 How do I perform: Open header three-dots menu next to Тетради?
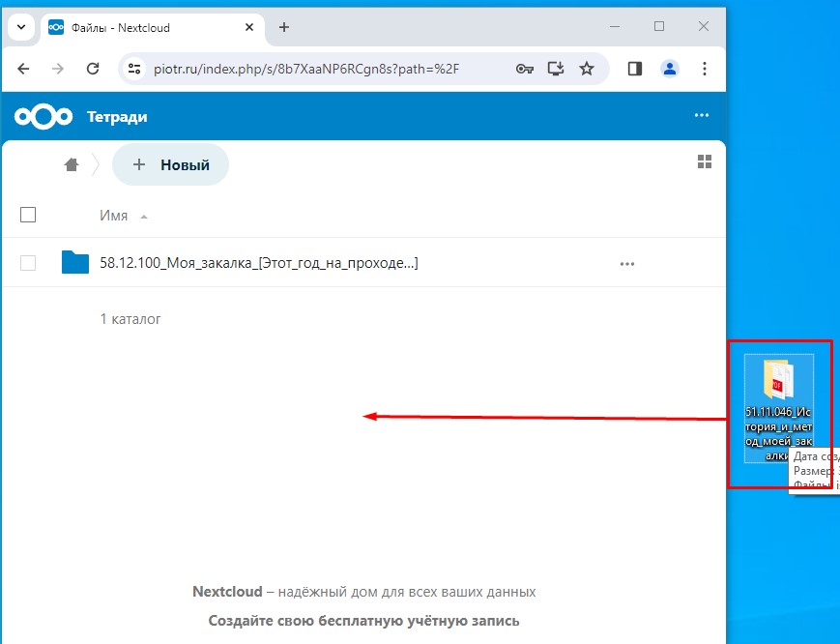coord(701,116)
